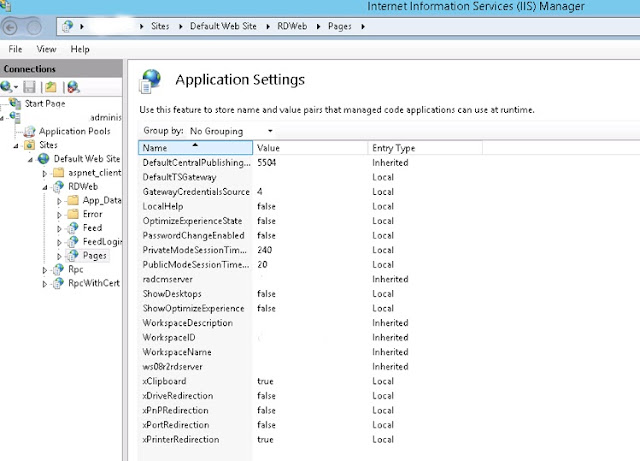Image resolution: width=640 pixels, height=461 pixels.
Task: Click the Pages breadcrumb in the address bar
Action: (340, 26)
